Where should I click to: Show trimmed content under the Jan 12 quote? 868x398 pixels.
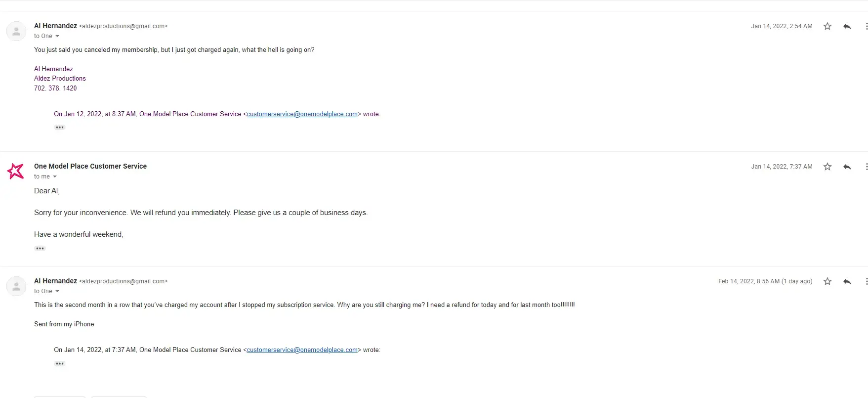[60, 128]
